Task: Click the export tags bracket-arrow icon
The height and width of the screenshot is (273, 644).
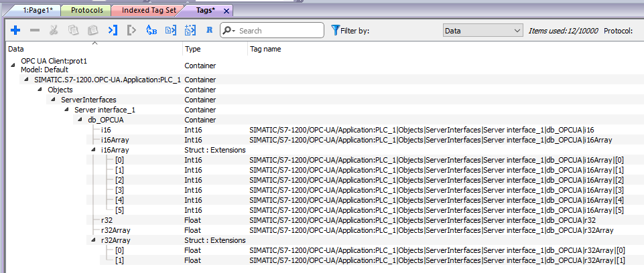Action: tap(131, 30)
